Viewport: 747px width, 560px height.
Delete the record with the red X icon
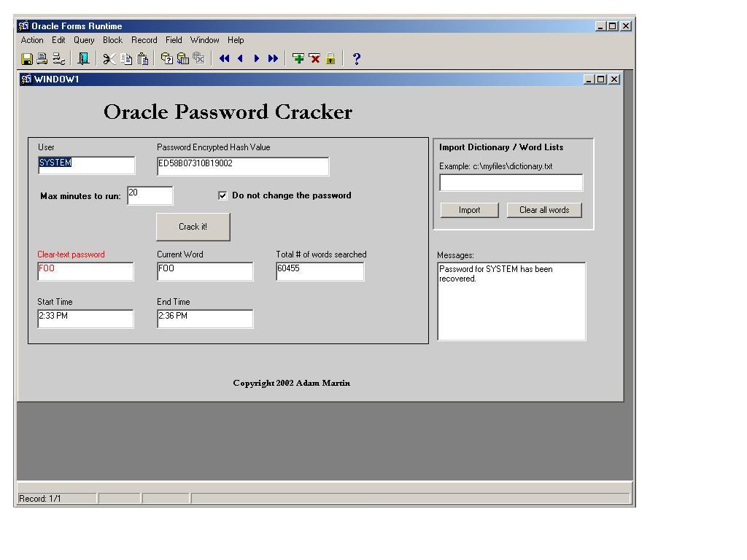[x=314, y=59]
